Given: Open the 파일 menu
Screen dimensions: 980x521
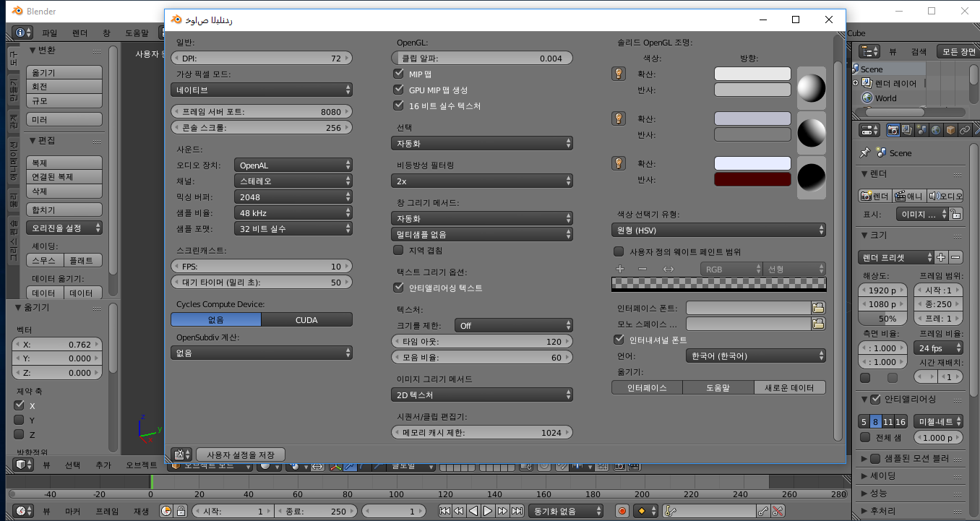Looking at the screenshot, I should coord(49,33).
